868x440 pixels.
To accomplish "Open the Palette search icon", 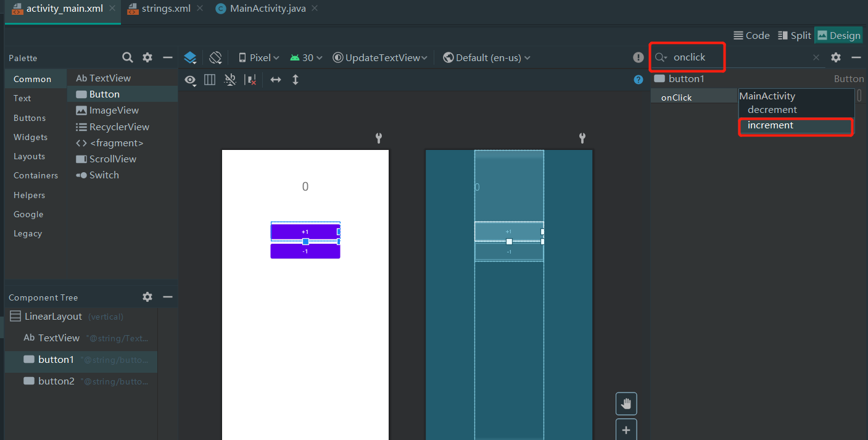I will click(128, 57).
